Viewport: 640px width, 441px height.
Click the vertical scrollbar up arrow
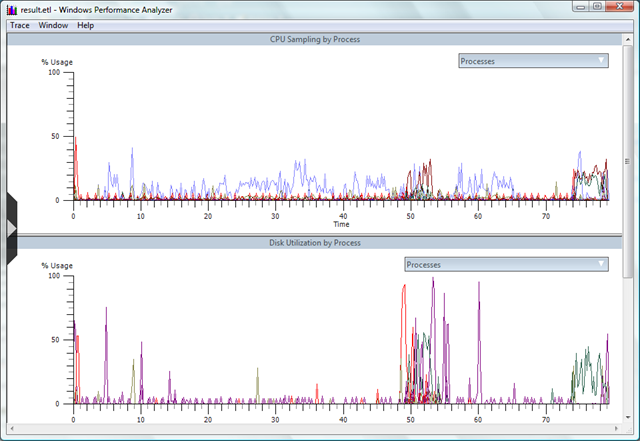[628, 38]
